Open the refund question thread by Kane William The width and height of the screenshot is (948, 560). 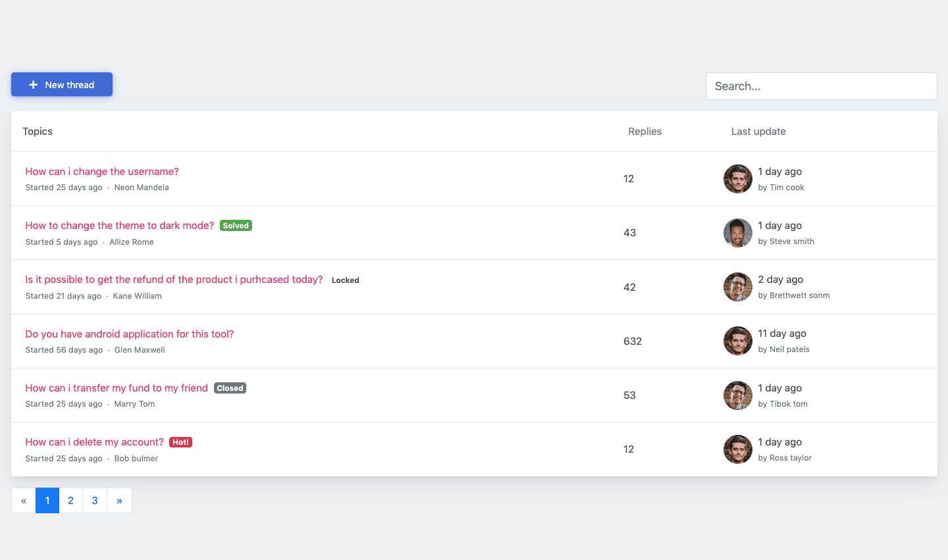[x=173, y=279]
